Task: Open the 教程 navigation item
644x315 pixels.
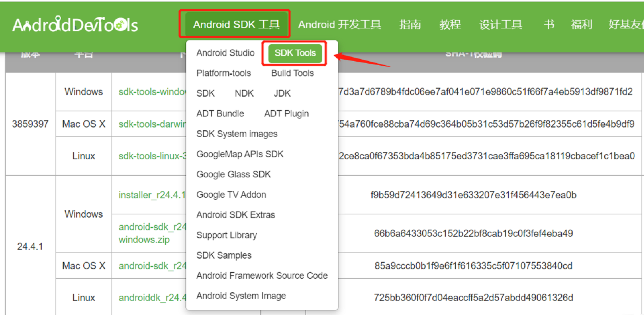Action: click(450, 25)
